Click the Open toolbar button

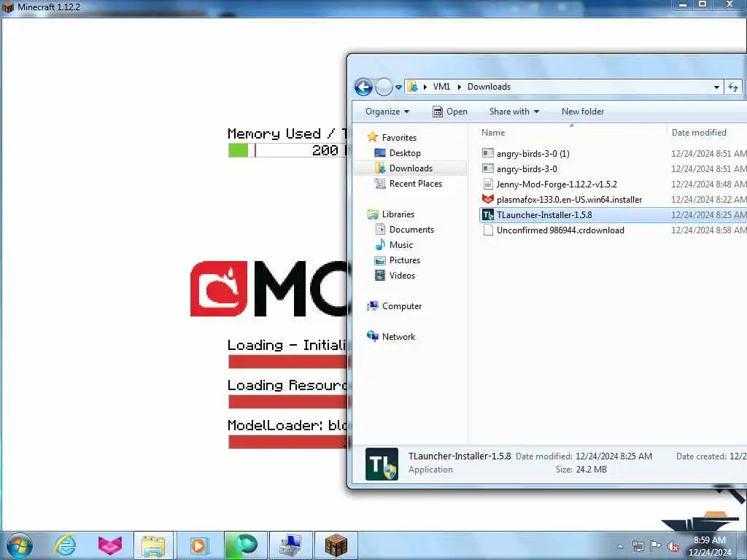(x=449, y=112)
